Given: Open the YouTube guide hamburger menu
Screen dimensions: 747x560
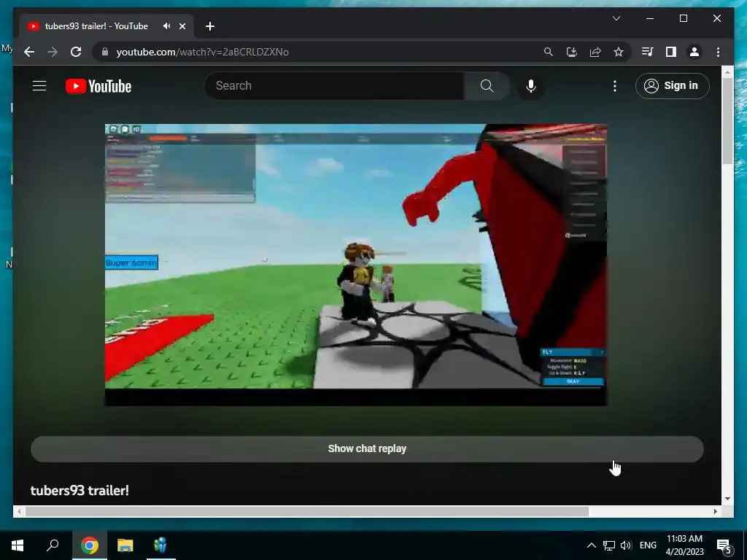Looking at the screenshot, I should click(x=39, y=86).
